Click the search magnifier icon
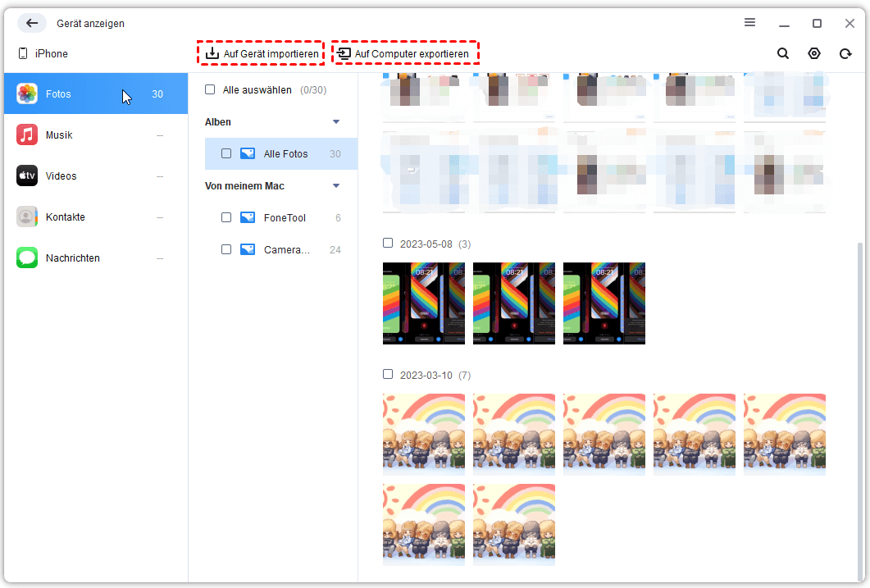 (783, 53)
